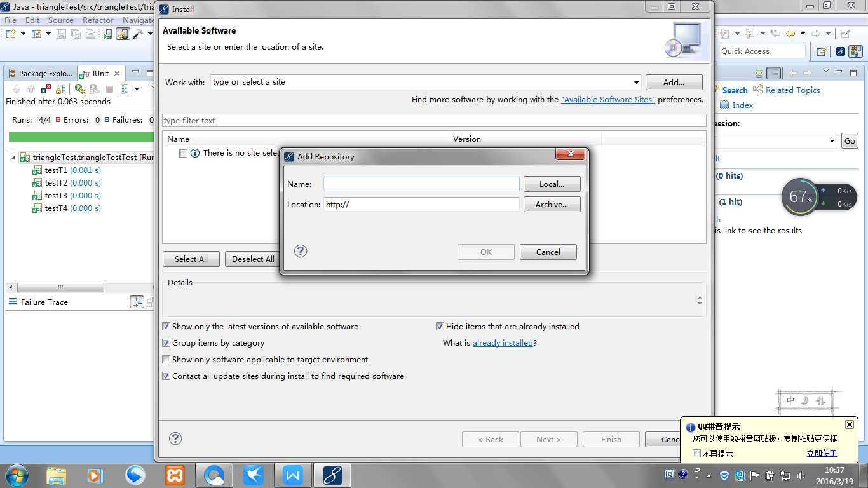The height and width of the screenshot is (488, 868).
Task: Click the Android SDK Manager toolbar icon
Action: coord(108,34)
